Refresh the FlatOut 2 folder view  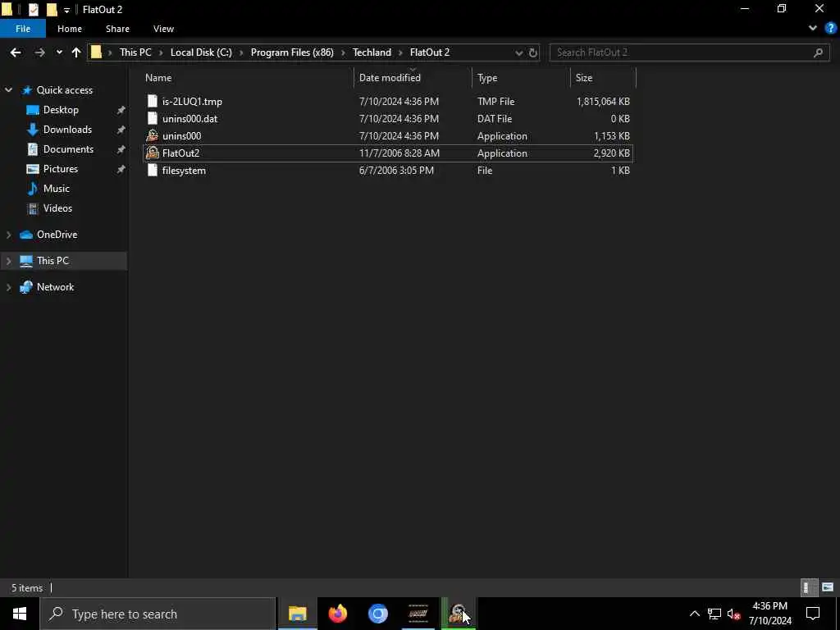(533, 52)
